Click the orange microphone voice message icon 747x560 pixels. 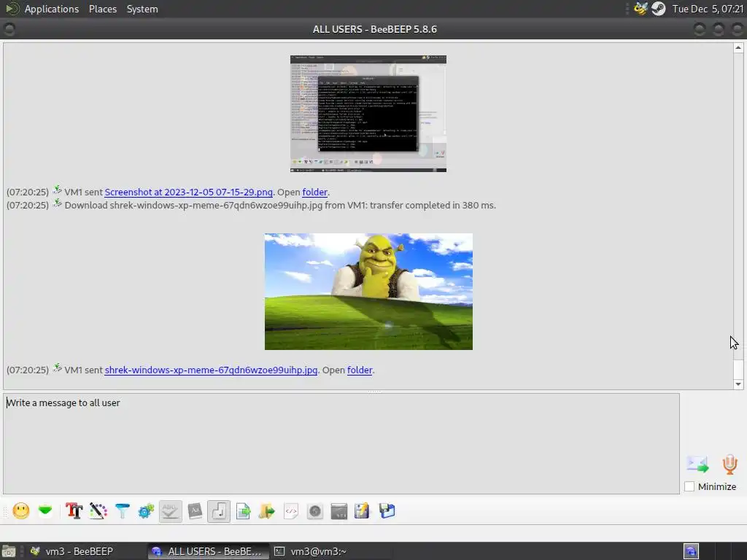729,464
